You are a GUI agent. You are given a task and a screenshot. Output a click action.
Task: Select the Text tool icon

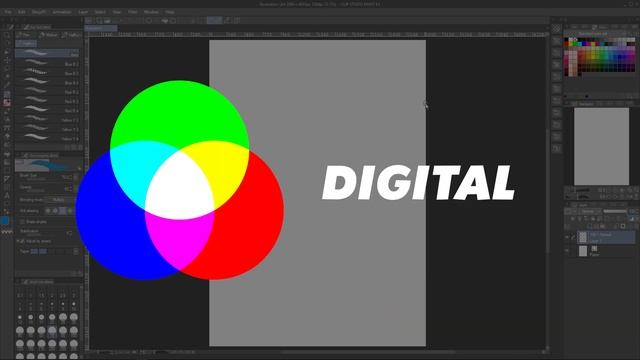coord(7,195)
